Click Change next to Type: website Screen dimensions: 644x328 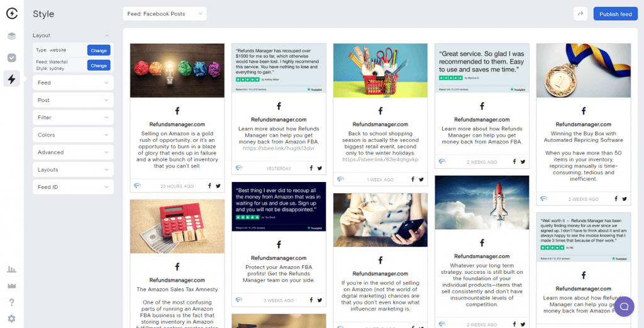[99, 50]
